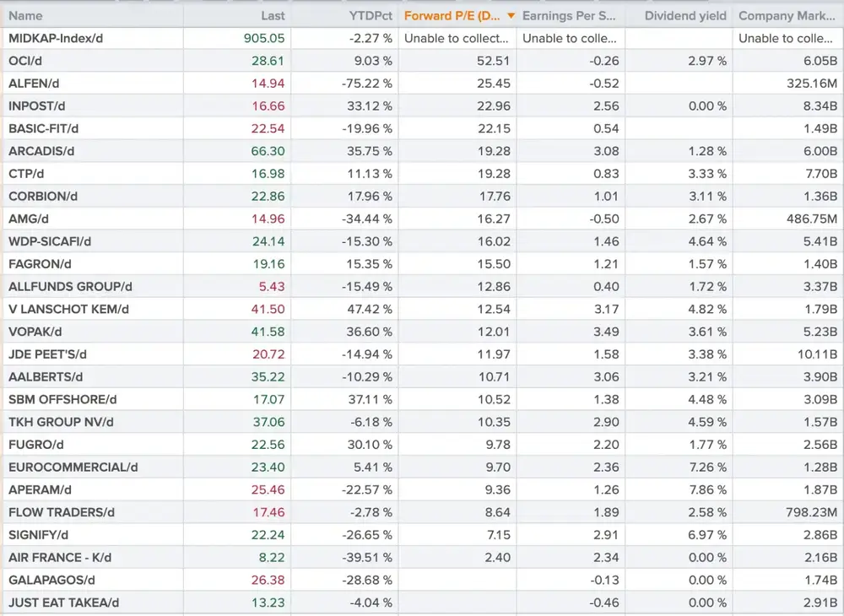Select the GALAPAGOS/d row name
The width and height of the screenshot is (844, 616).
(x=51, y=581)
